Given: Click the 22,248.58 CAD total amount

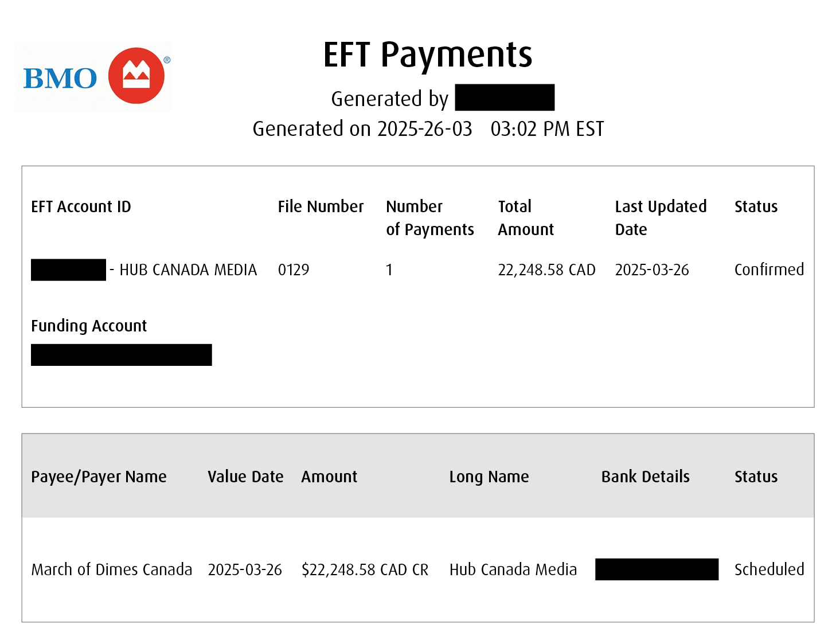Looking at the screenshot, I should (x=546, y=270).
